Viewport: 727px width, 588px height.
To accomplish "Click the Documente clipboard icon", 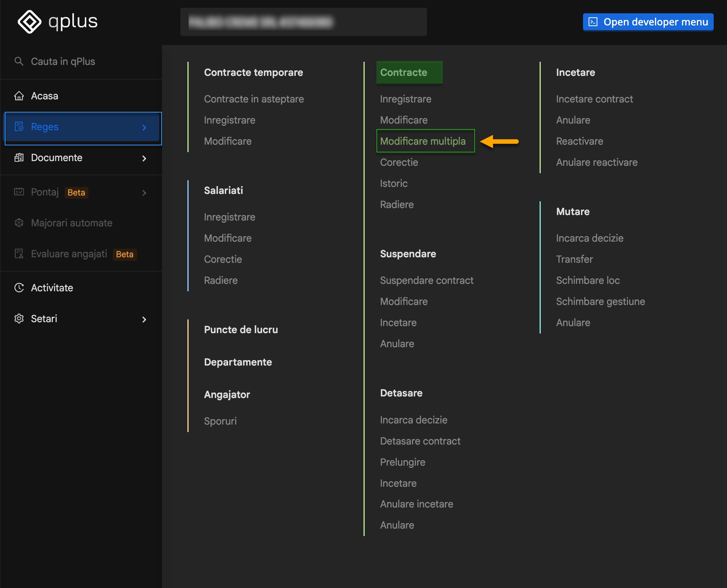I will pyautogui.click(x=19, y=158).
